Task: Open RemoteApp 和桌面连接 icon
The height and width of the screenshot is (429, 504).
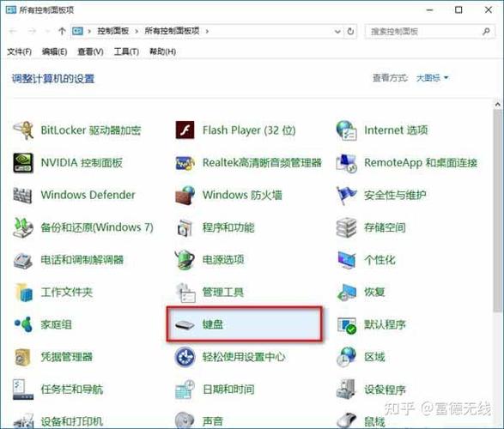Action: click(347, 163)
